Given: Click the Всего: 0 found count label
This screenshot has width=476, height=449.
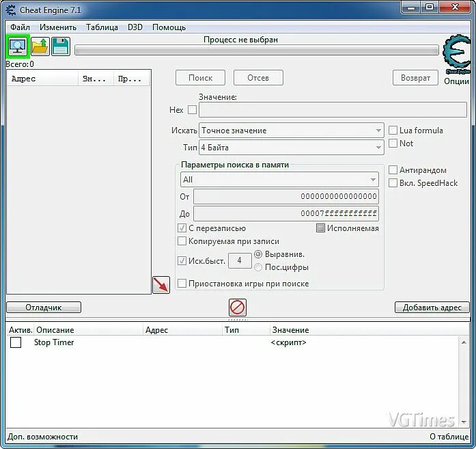Looking at the screenshot, I should pos(20,64).
